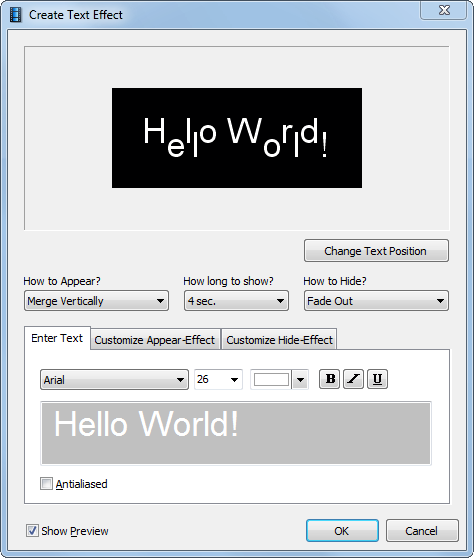Open the font size 26 dropdown

click(218, 379)
